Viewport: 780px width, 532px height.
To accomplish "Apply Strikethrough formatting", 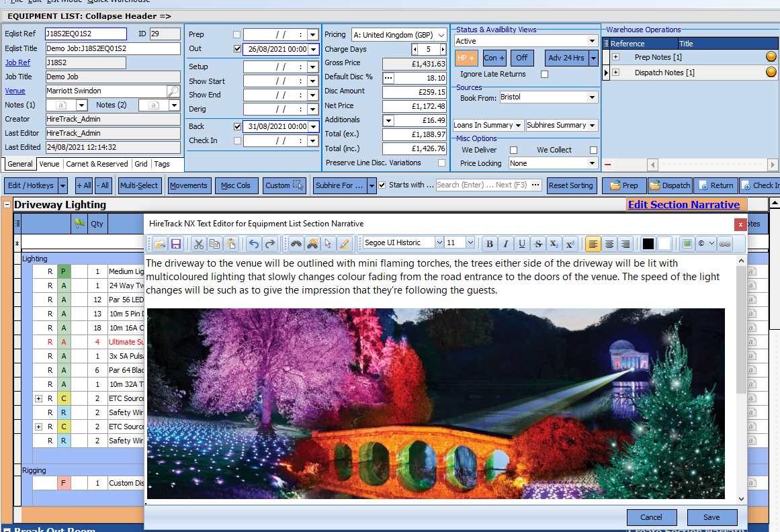I will point(538,244).
